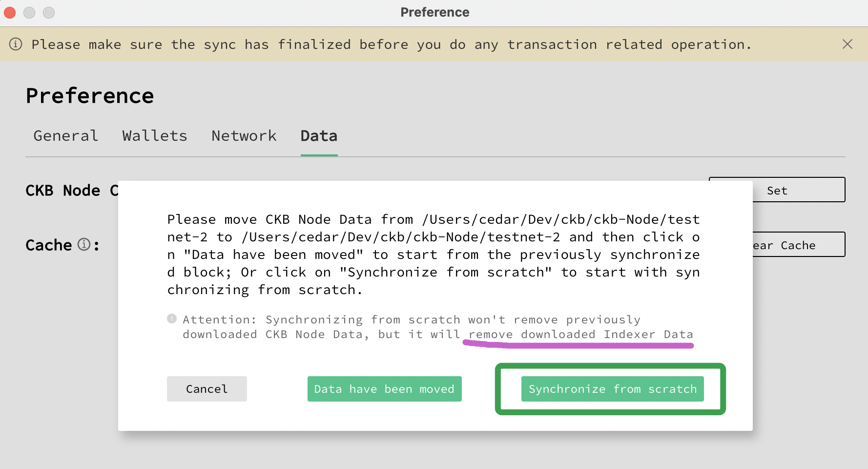This screenshot has height=469, width=868.
Task: Click the dialog message paragraph
Action: click(434, 255)
